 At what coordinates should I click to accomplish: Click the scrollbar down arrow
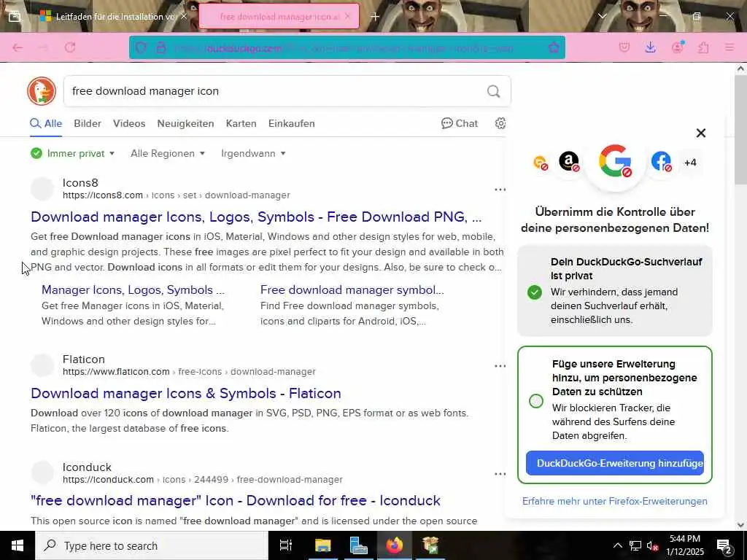point(741,525)
